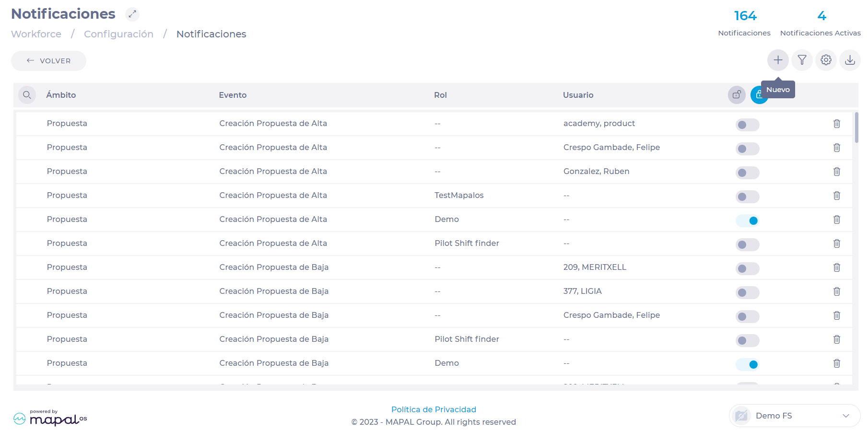Go to Workforce breadcrumb
The height and width of the screenshot is (430, 868).
pos(36,34)
